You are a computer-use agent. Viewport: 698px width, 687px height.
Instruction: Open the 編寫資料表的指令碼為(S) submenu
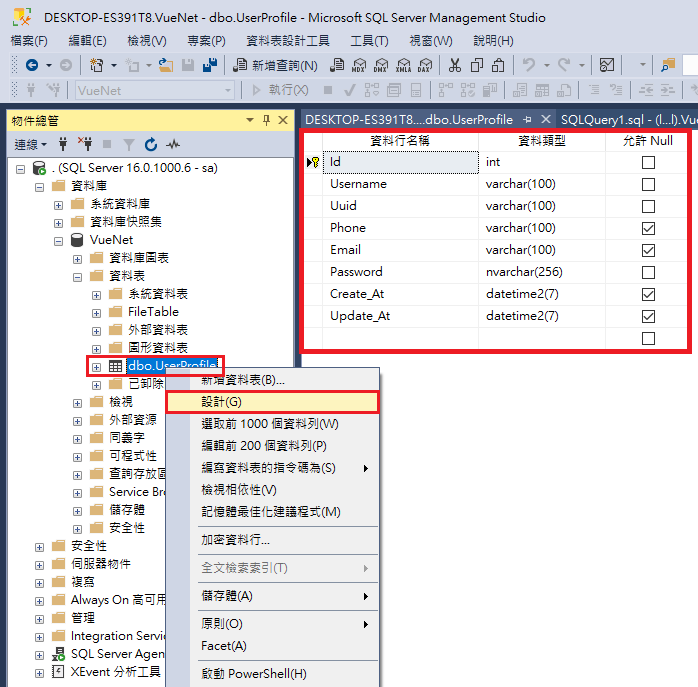pos(272,468)
